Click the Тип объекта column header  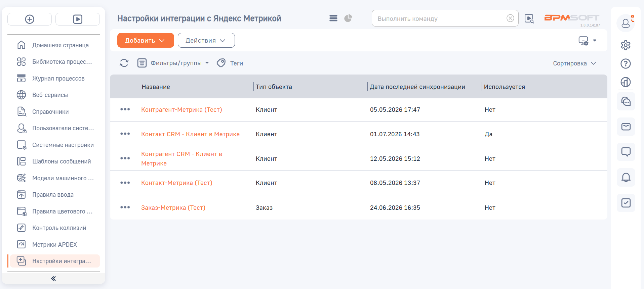(x=274, y=87)
